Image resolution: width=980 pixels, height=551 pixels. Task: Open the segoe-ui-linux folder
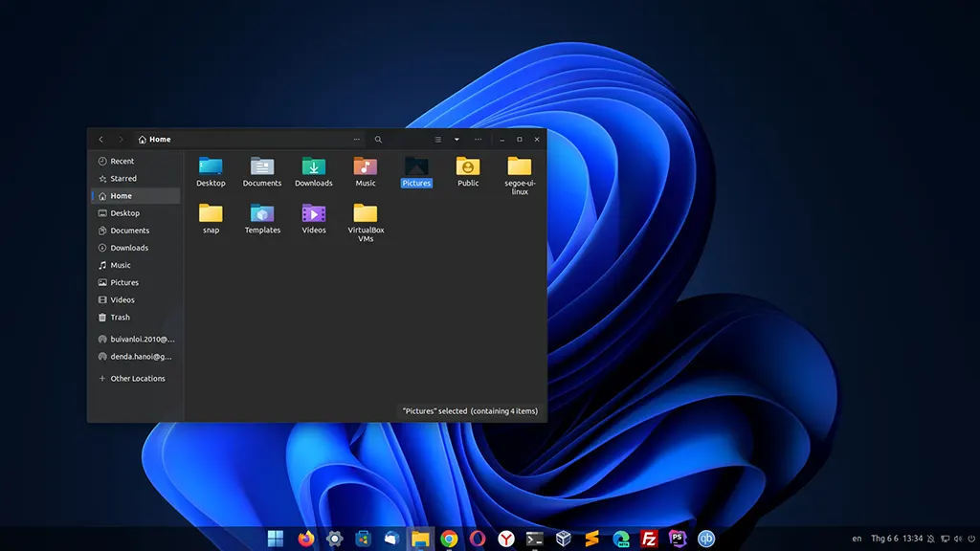[519, 170]
